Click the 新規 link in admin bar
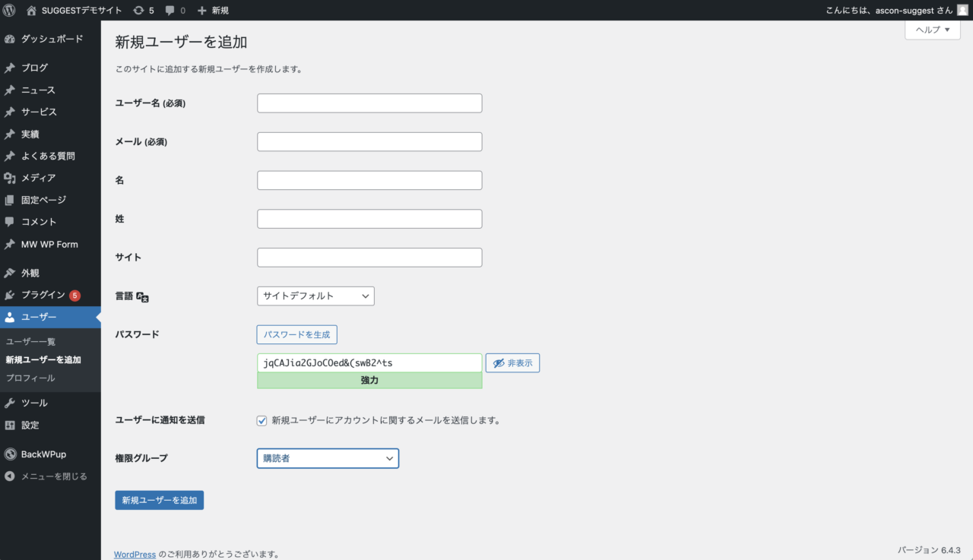 pos(213,11)
